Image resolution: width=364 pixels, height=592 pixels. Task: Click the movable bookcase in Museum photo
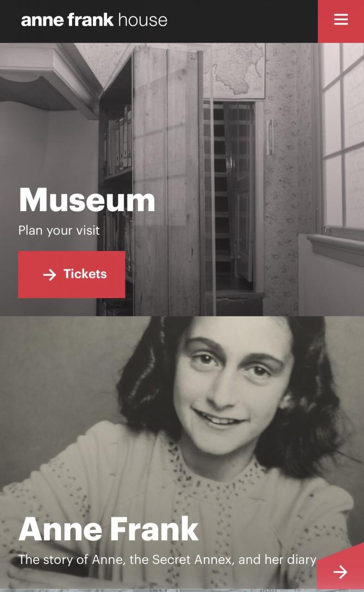153,180
